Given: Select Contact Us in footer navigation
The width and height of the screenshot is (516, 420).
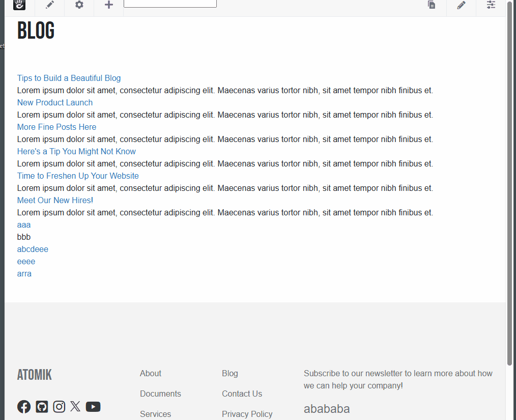Looking at the screenshot, I should (242, 394).
